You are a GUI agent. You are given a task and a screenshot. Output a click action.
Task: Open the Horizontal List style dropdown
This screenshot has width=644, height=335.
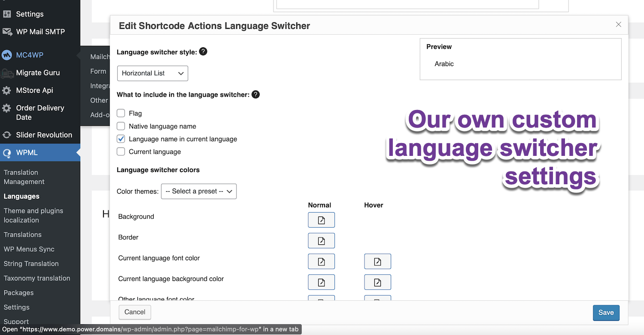[152, 73]
